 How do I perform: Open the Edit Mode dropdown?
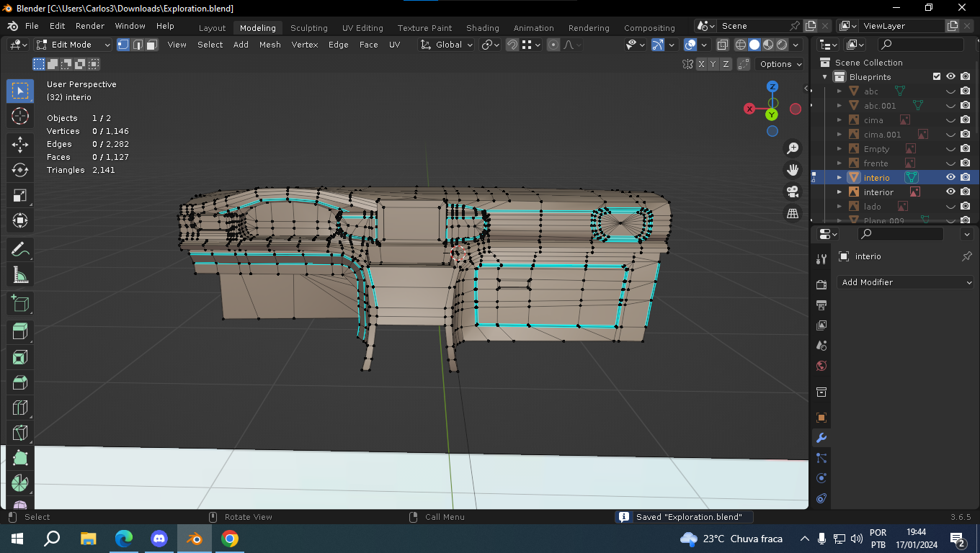point(73,45)
